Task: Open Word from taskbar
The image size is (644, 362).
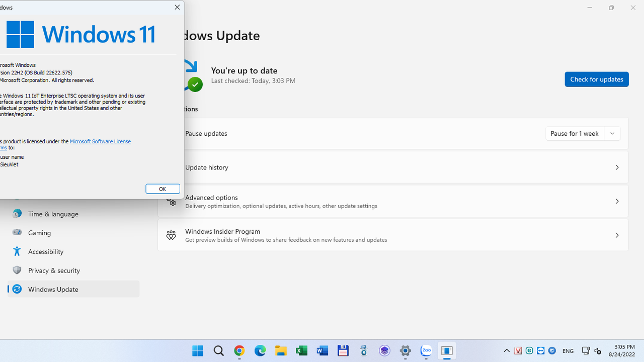Action: click(323, 351)
